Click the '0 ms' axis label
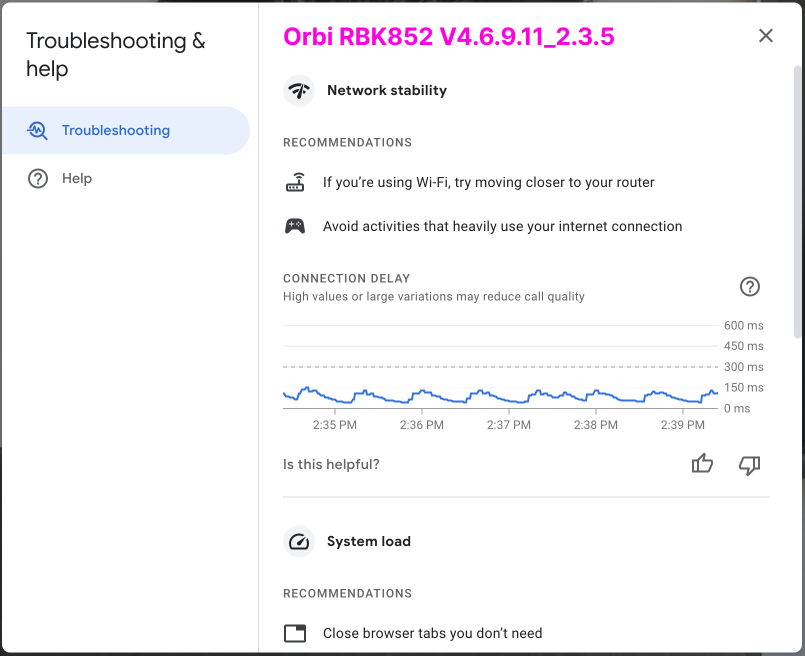The width and height of the screenshot is (805, 656). point(737,409)
